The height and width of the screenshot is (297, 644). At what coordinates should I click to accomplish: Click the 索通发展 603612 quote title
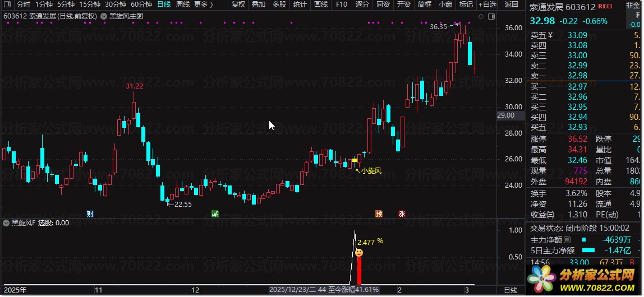562,7
